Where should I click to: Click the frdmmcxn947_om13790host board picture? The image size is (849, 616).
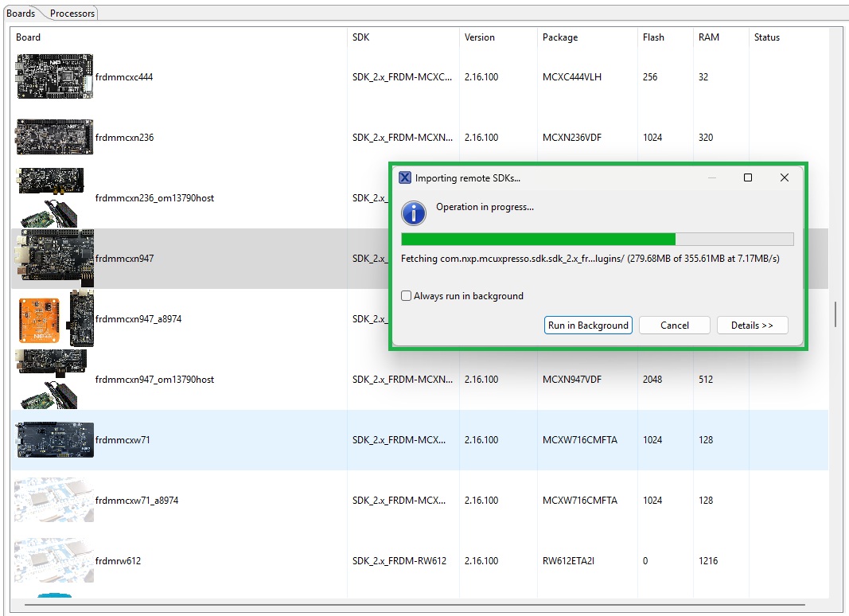tap(53, 380)
